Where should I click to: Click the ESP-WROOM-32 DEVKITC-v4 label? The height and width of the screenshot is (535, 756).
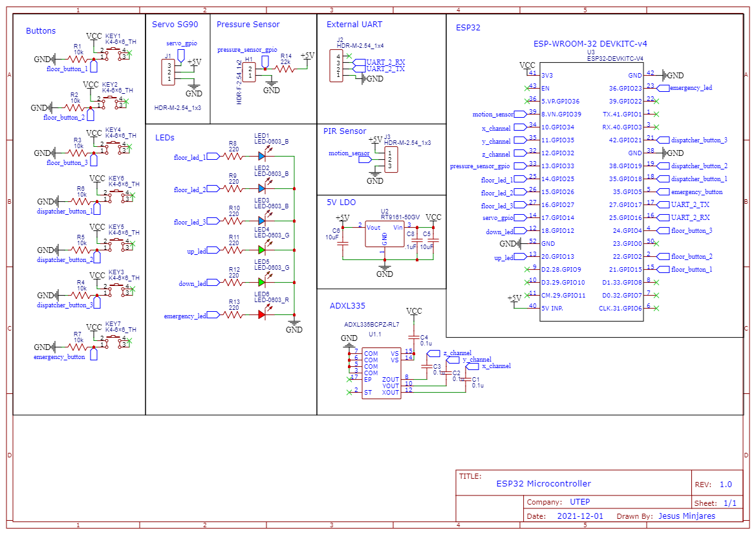tap(590, 43)
